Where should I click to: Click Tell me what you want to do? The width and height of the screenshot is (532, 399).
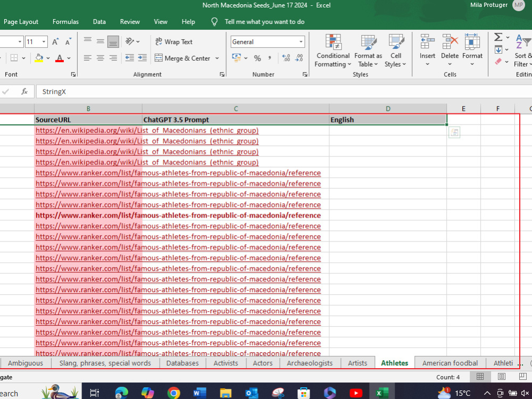point(264,22)
